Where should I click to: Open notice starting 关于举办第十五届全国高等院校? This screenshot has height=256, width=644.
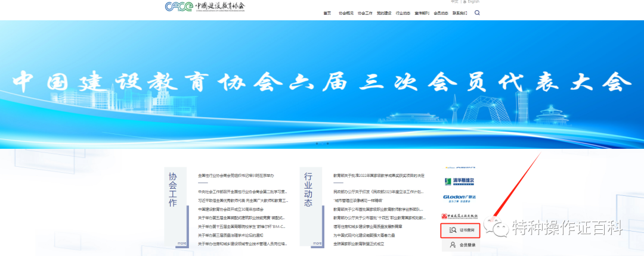click(241, 226)
